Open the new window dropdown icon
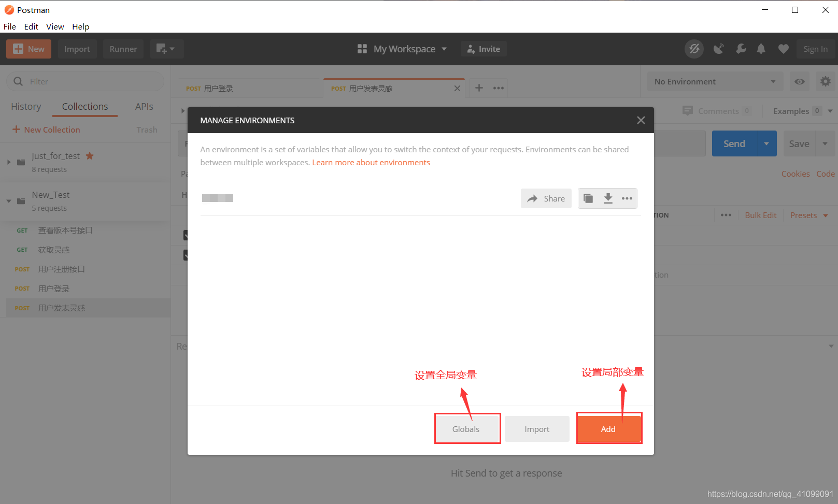The width and height of the screenshot is (838, 504). (166, 49)
